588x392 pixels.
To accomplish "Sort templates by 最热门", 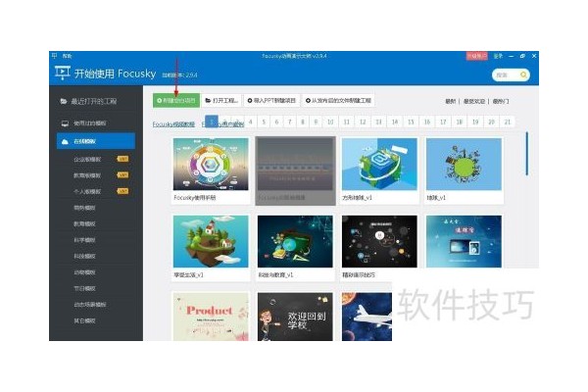I will coord(500,101).
